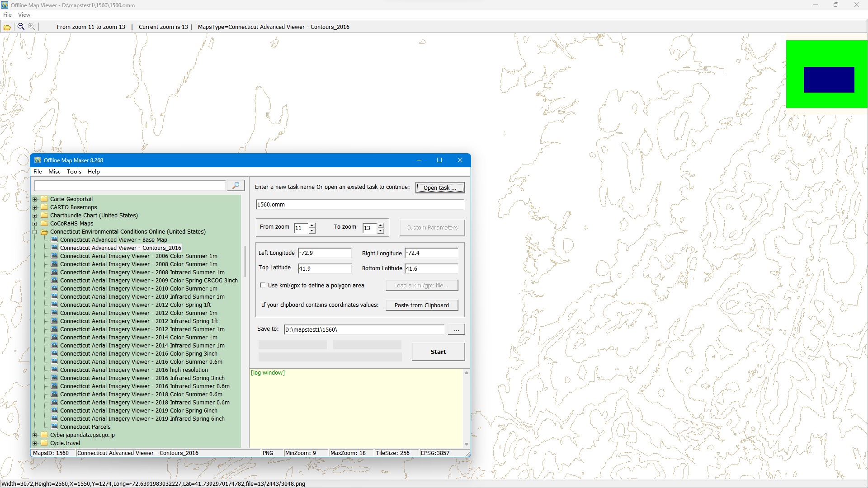Click the Bottom Latitude input field
Screen dimensions: 868x488
pyautogui.click(x=431, y=268)
